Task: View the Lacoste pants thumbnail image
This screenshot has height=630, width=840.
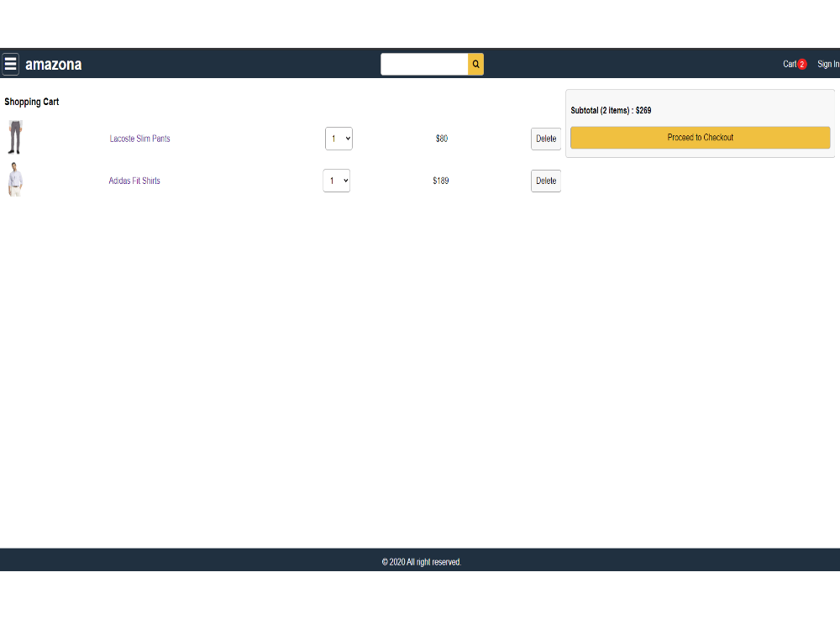Action: [14, 137]
